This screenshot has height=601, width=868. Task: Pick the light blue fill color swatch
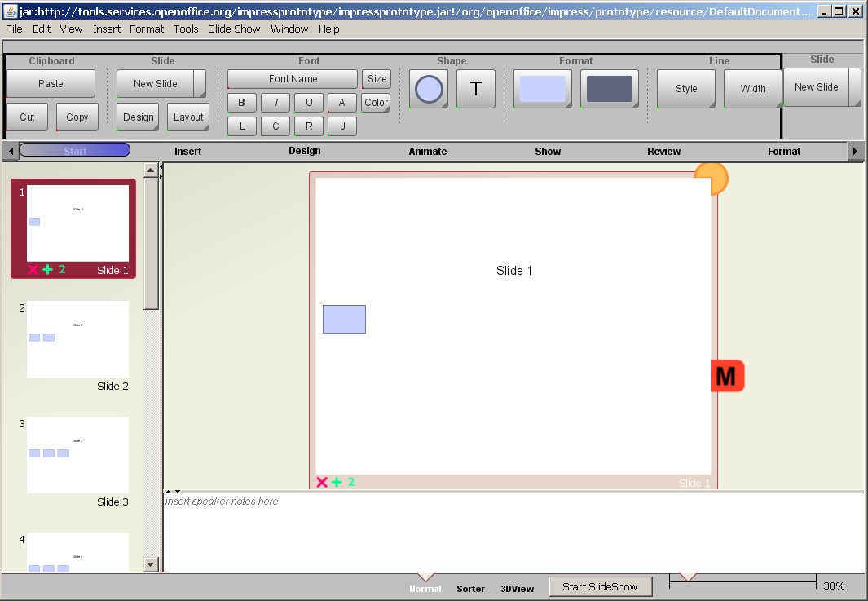pyautogui.click(x=542, y=89)
